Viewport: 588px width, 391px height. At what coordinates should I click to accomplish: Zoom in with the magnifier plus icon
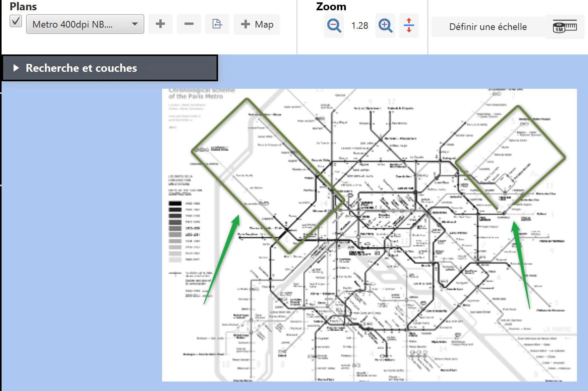(x=385, y=26)
